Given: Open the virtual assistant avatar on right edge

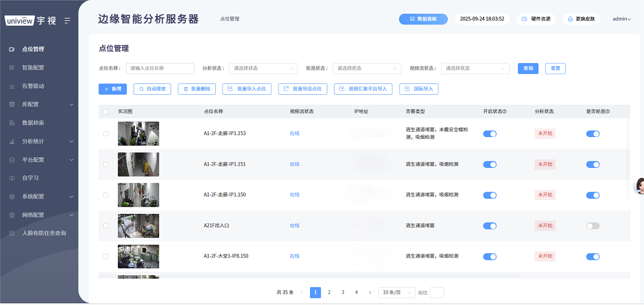Looking at the screenshot, I should [639, 186].
